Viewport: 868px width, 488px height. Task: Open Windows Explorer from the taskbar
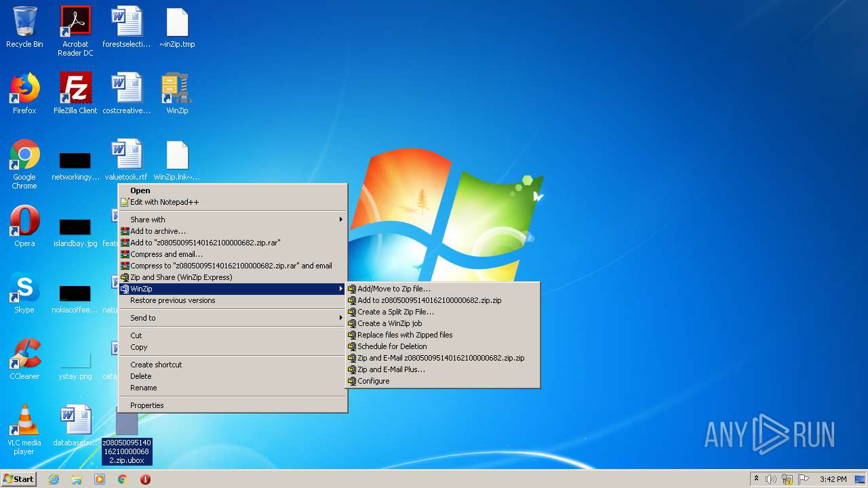click(77, 479)
